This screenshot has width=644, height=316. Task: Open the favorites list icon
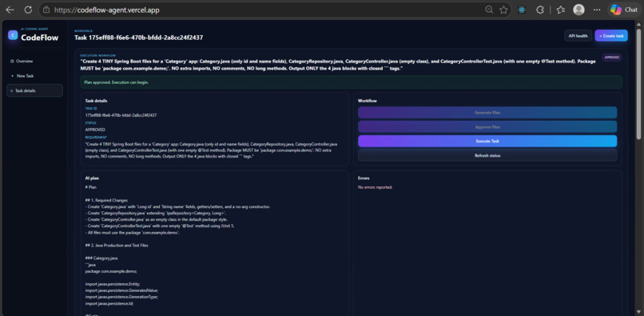[x=561, y=10]
